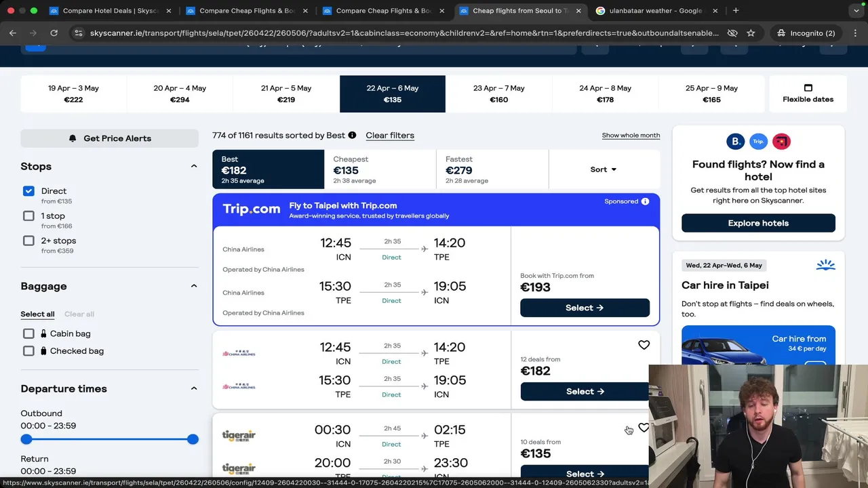Screen dimensions: 868x488
Task: Bookmark this page with the star icon
Action: coord(751,33)
